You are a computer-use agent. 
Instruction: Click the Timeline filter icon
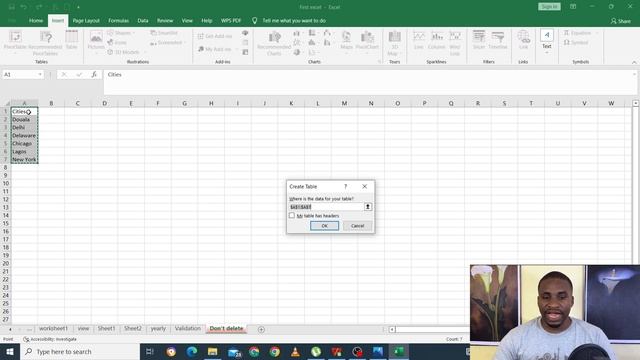[x=498, y=40]
